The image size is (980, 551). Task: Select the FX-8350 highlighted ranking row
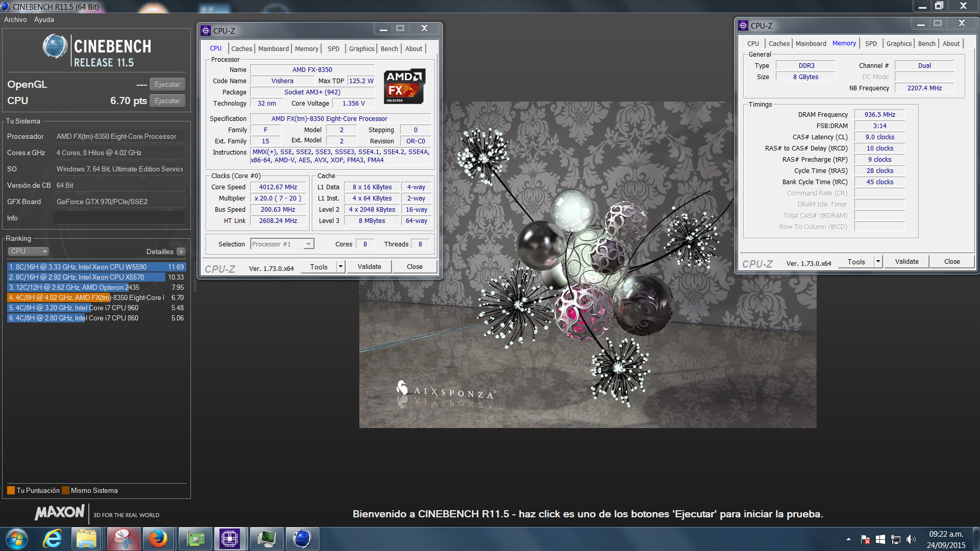(96, 297)
